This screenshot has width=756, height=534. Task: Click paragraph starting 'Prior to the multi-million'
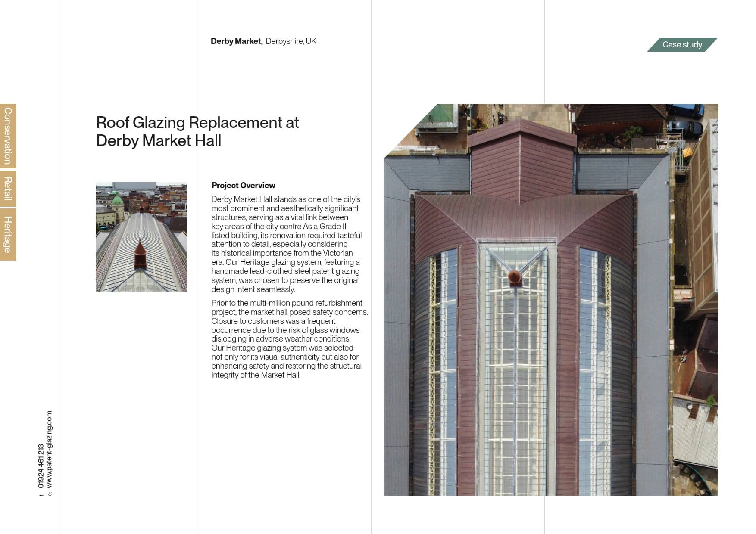(289, 339)
